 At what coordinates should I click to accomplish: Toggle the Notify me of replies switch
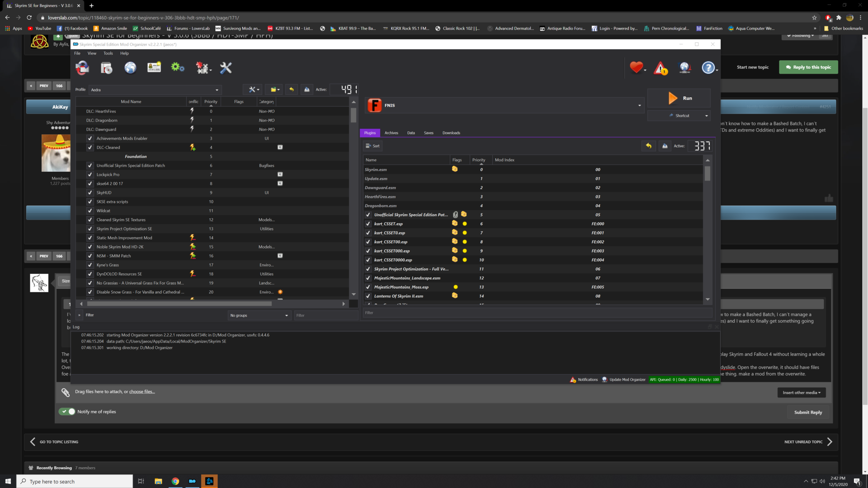tap(67, 412)
